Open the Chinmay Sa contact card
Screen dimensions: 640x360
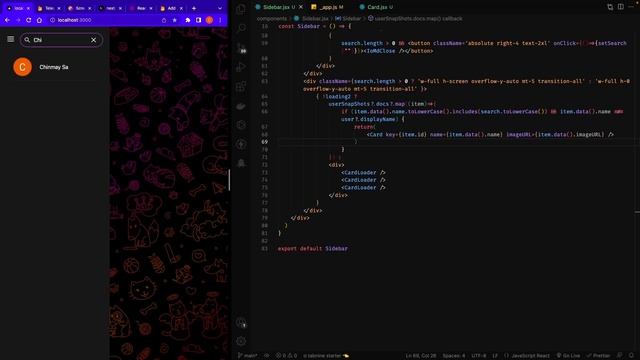55,67
